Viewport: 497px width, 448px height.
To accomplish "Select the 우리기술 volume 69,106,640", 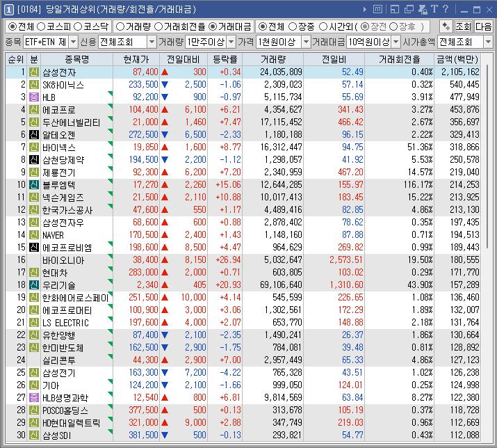I will [281, 285].
